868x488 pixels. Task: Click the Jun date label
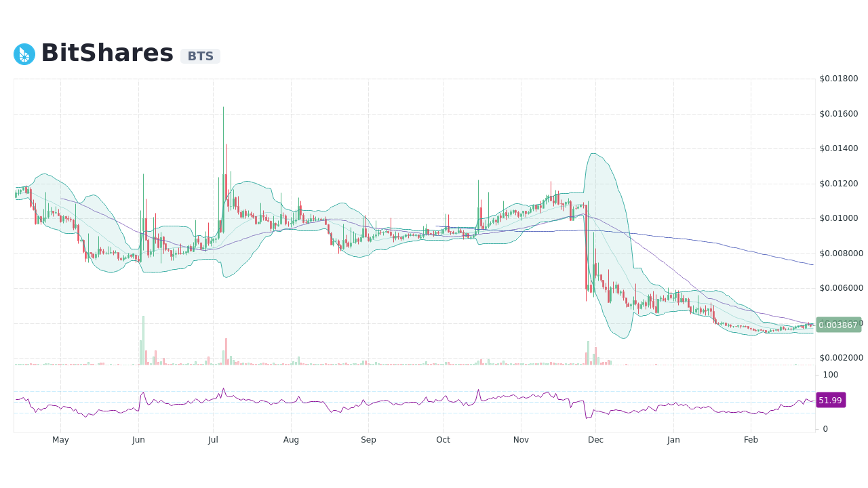(x=138, y=440)
